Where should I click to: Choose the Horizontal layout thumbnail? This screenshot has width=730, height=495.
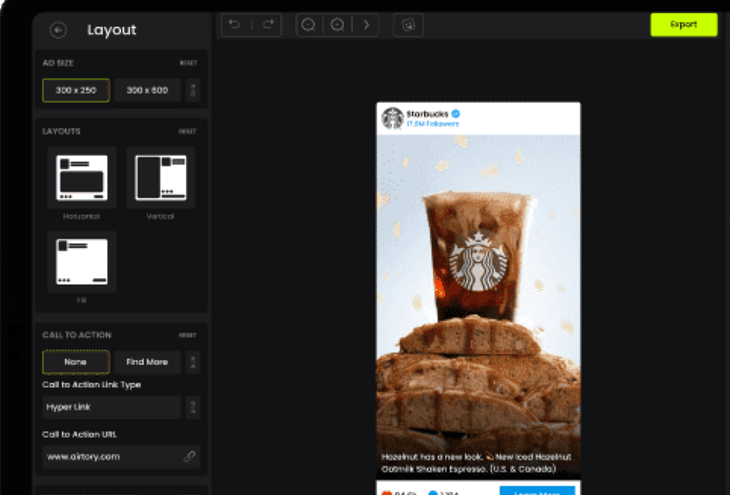pos(81,177)
